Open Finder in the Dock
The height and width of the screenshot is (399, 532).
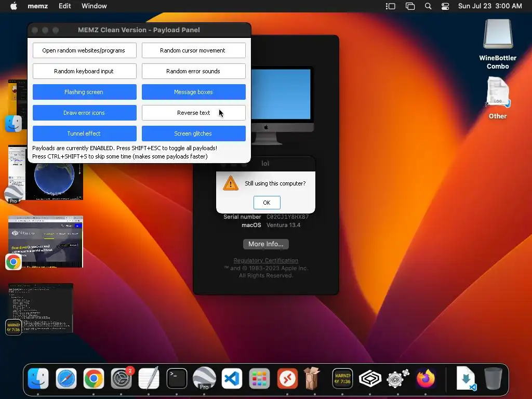[38, 378]
